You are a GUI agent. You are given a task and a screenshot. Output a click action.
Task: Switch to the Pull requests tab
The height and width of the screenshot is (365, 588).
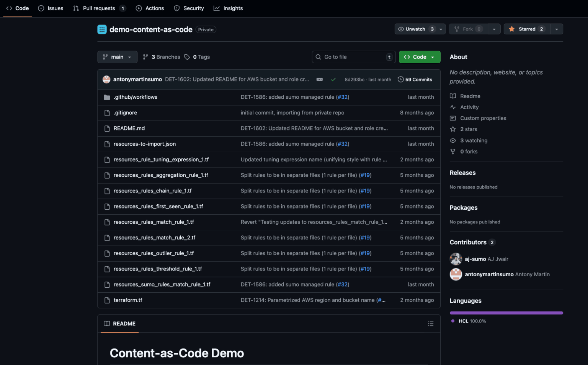click(x=99, y=8)
